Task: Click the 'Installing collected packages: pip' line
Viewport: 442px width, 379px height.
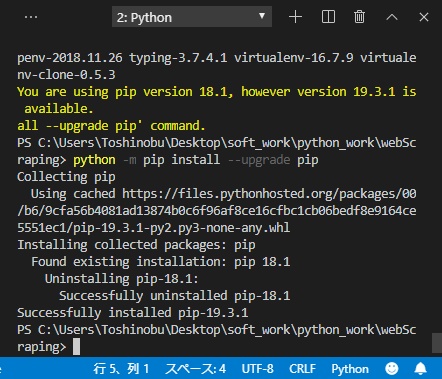Action: 136,245
